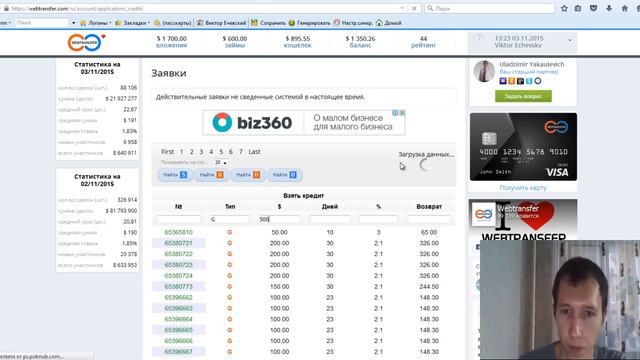Screen dimensions: 640x360
Task: Open the $1 350.26 баланс section
Action: (360, 42)
